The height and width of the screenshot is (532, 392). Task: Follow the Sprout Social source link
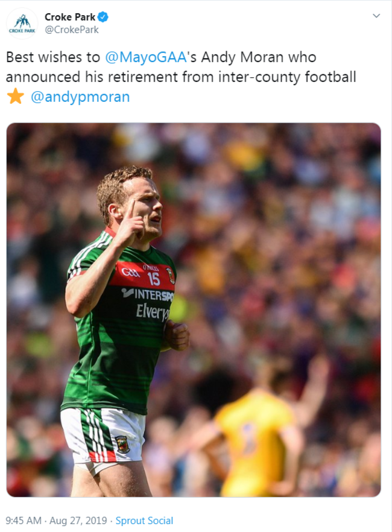[x=144, y=521]
